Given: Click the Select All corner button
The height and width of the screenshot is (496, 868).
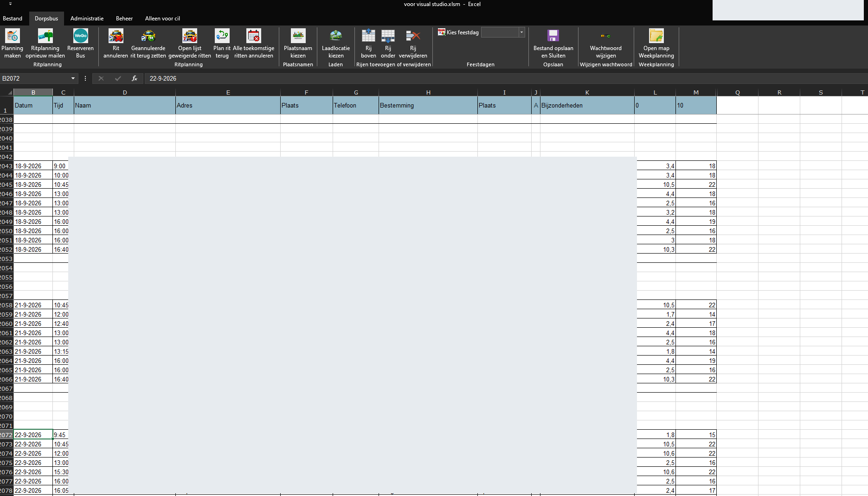Looking at the screenshot, I should pyautogui.click(x=6, y=92).
